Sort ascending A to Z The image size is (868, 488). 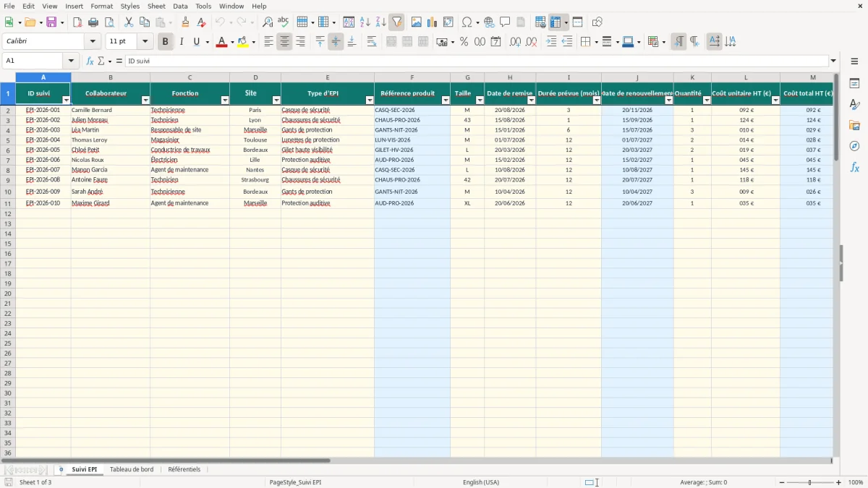pos(365,22)
